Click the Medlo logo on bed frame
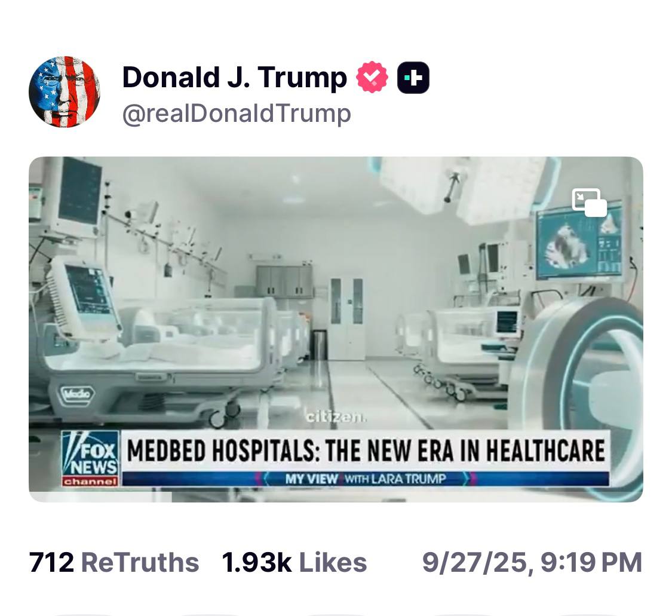The image size is (672, 616). [77, 393]
